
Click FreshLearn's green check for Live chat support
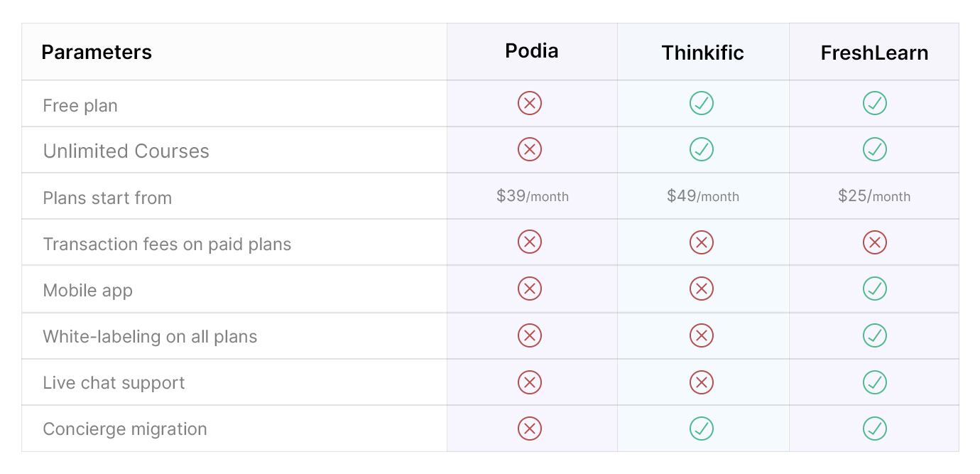coord(874,382)
